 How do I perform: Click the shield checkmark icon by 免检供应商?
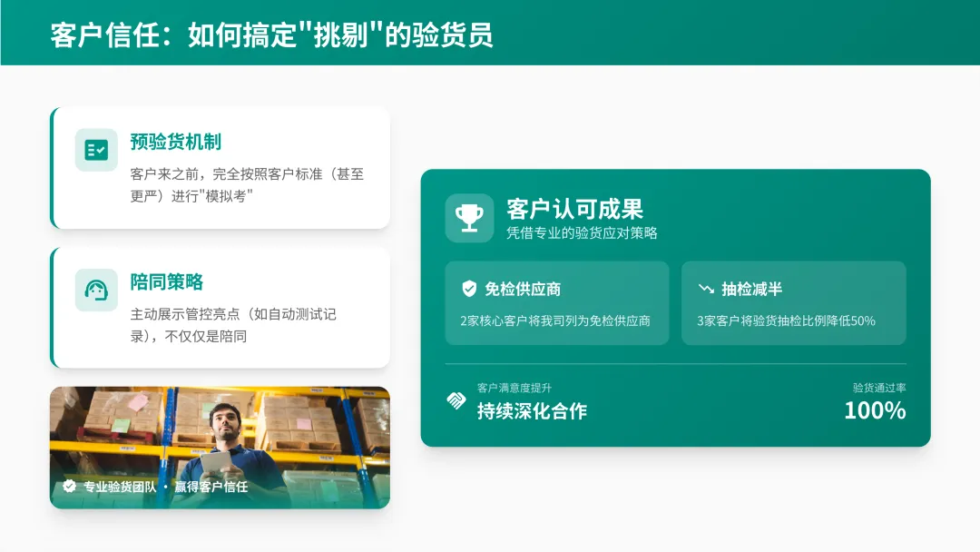point(469,288)
